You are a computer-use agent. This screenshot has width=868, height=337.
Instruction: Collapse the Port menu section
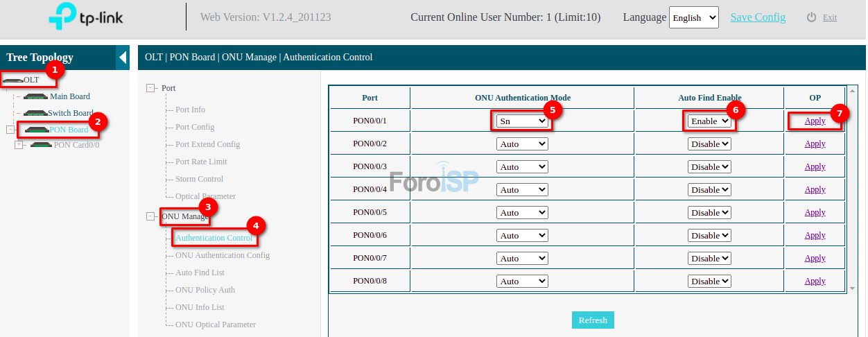tap(151, 88)
